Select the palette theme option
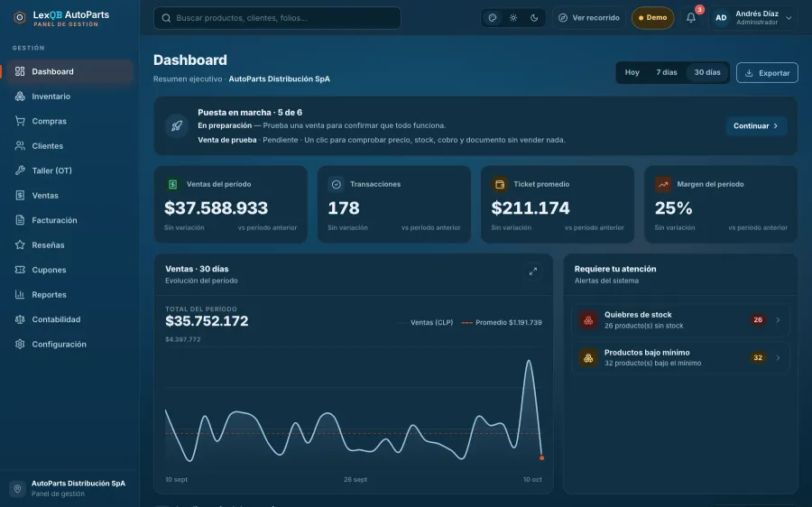Viewport: 812px width, 507px height. pos(493,18)
